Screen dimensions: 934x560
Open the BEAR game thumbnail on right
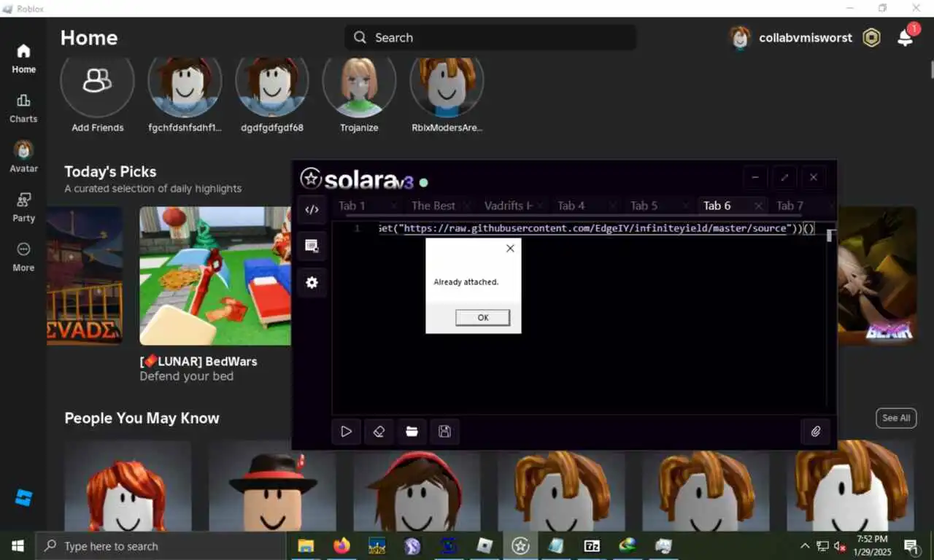point(876,276)
